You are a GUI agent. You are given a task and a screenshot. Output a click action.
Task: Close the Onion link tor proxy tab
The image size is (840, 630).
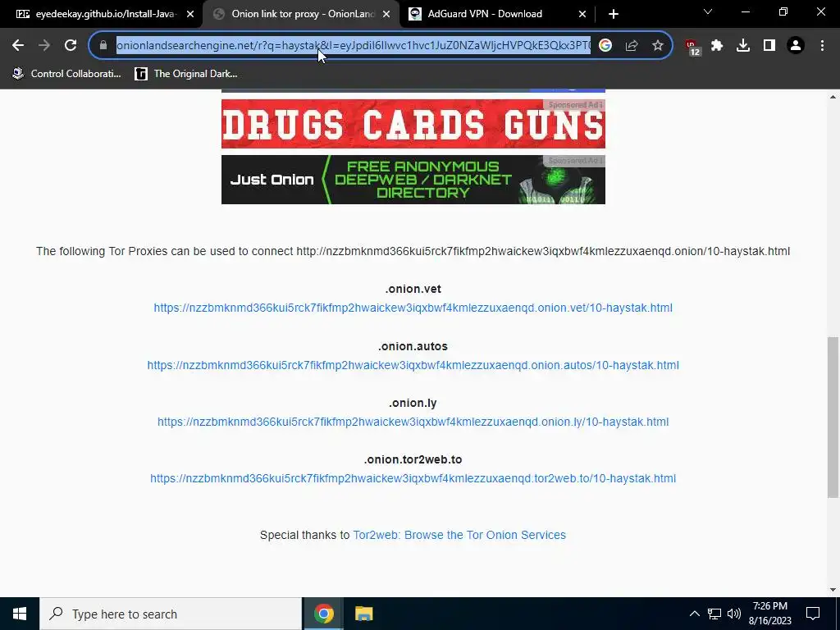[386, 14]
